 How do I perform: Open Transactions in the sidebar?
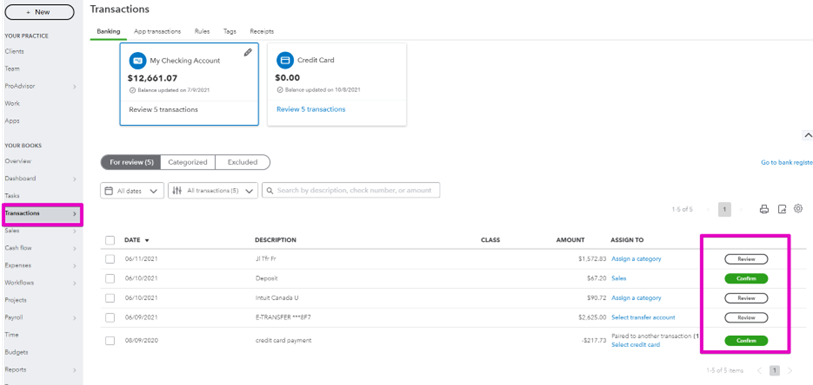pyautogui.click(x=43, y=213)
